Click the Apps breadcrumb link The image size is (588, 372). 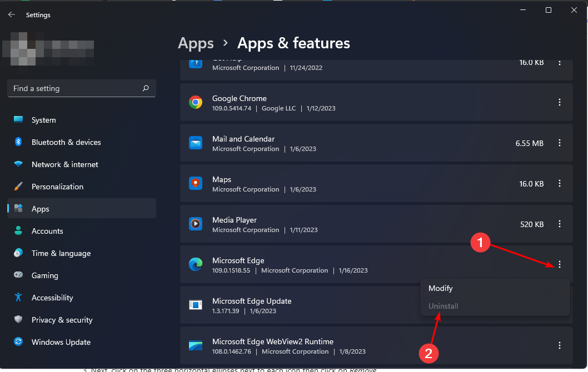point(196,43)
